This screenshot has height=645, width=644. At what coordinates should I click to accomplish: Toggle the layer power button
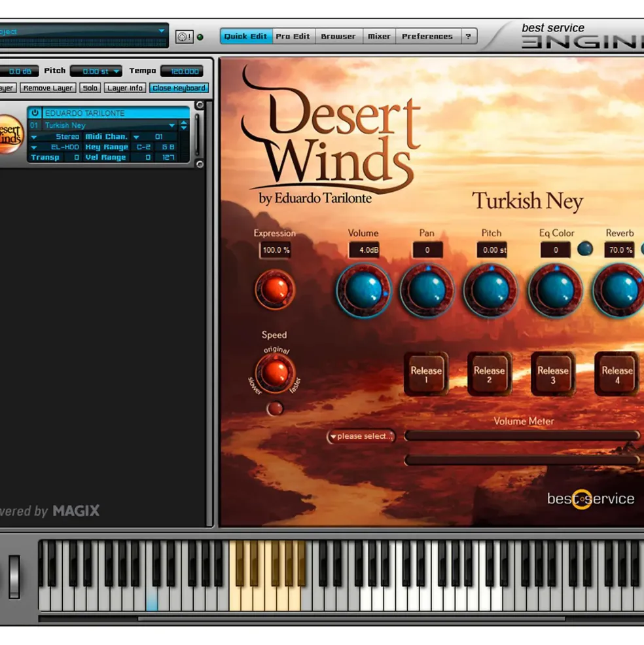pyautogui.click(x=35, y=113)
